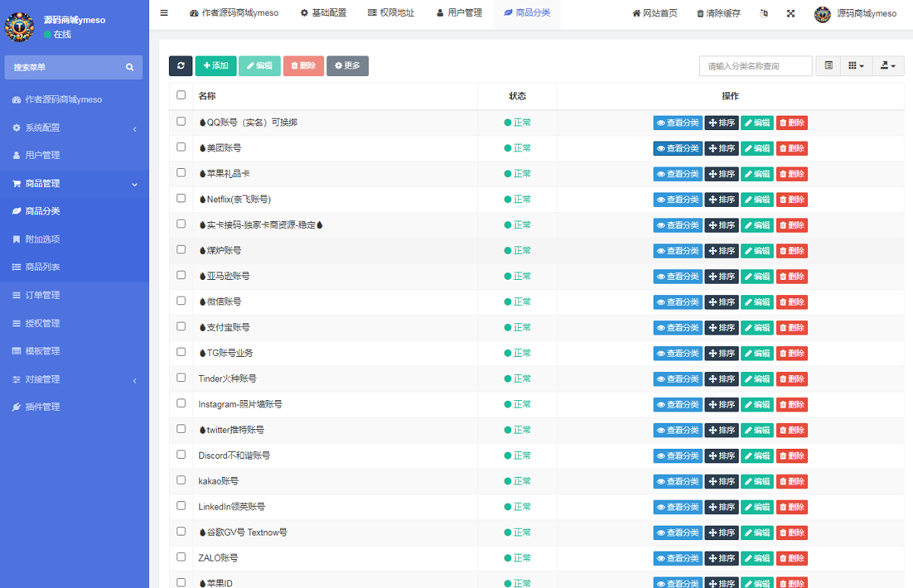Screen dimensions: 913x588
Task: Expand 系统配置 sidebar submenu
Action: click(x=75, y=128)
